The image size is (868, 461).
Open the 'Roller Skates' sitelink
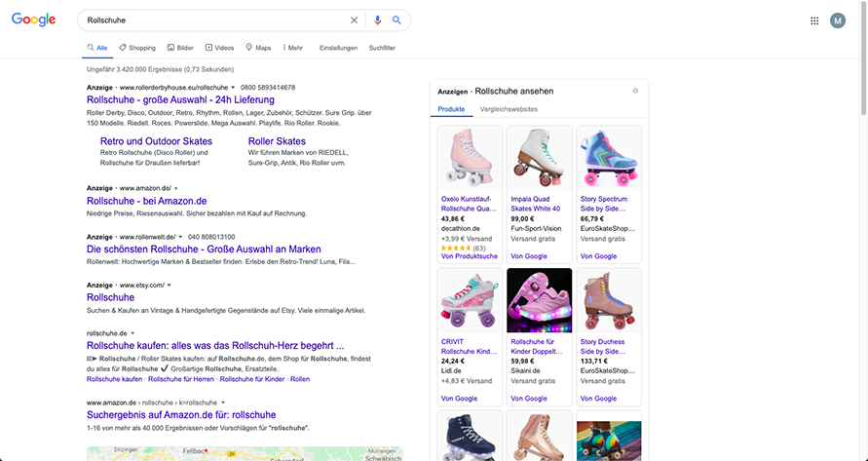coord(277,141)
